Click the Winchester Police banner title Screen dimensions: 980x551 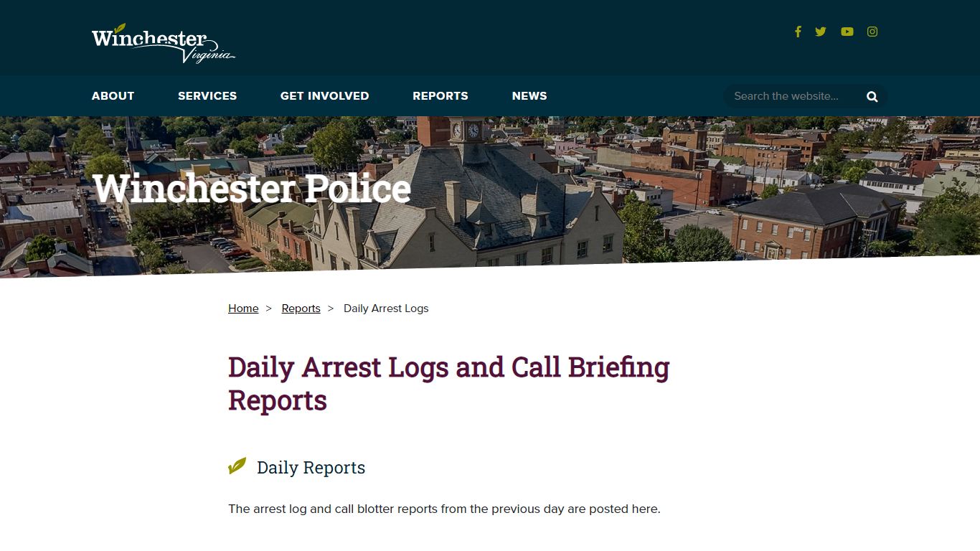pyautogui.click(x=251, y=189)
